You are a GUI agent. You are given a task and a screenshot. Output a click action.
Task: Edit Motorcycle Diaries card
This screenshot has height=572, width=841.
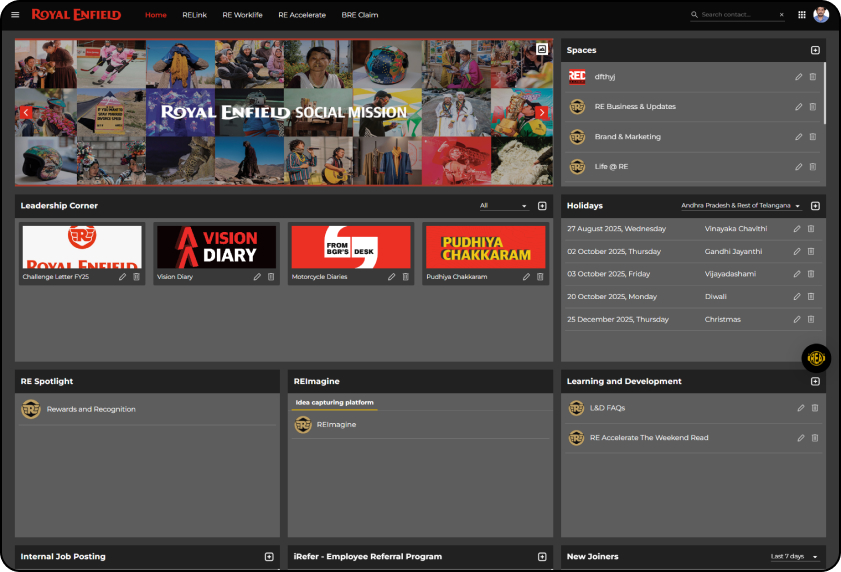point(392,277)
